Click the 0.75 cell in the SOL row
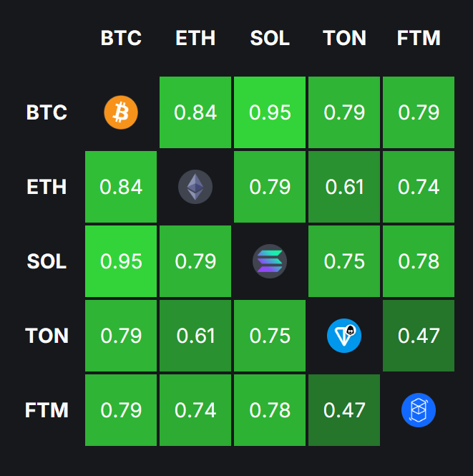Image resolution: width=473 pixels, height=476 pixels. coord(344,261)
